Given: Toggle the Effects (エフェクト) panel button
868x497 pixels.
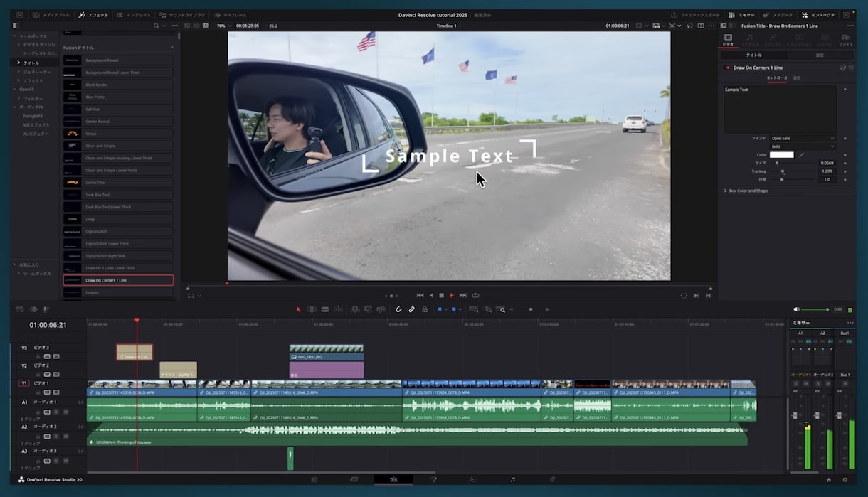Looking at the screenshot, I should [x=93, y=15].
